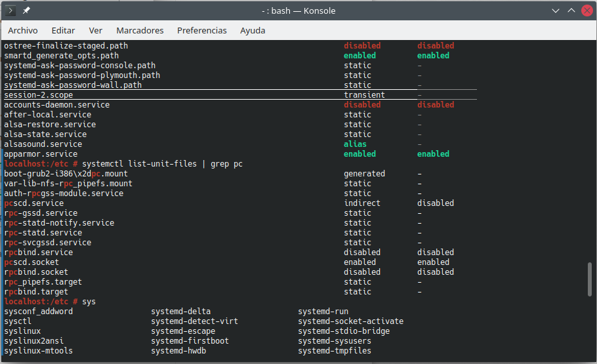The height and width of the screenshot is (364, 597).
Task: Close the Konsole window
Action: point(586,10)
